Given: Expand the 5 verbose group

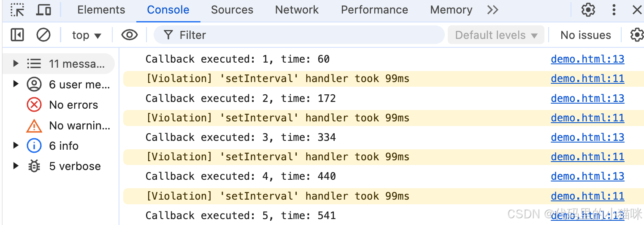Looking at the screenshot, I should pyautogui.click(x=16, y=166).
